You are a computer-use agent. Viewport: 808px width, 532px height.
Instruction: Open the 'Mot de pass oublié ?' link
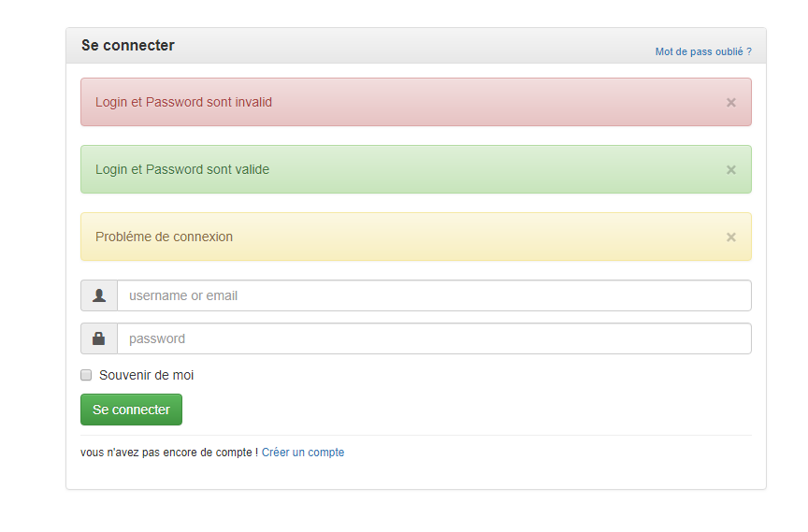tap(700, 52)
